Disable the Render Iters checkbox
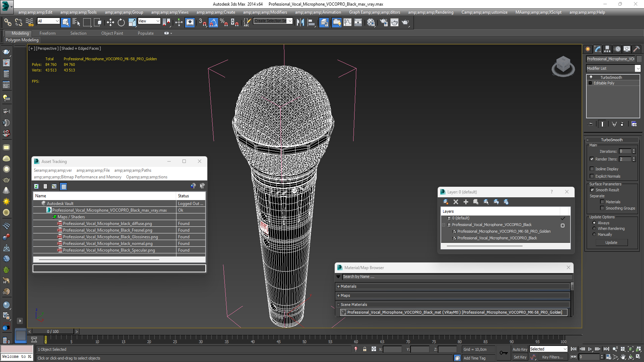644x362 pixels. (x=592, y=159)
